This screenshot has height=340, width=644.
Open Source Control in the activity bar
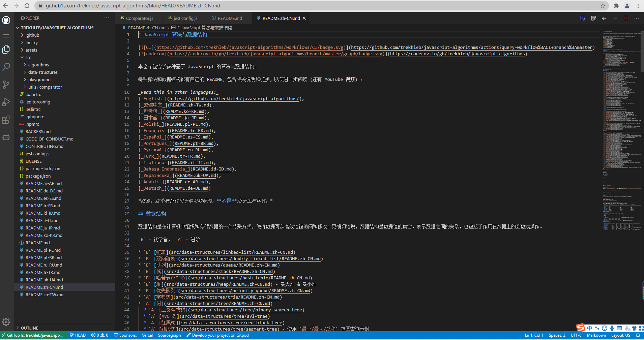pos(6,84)
